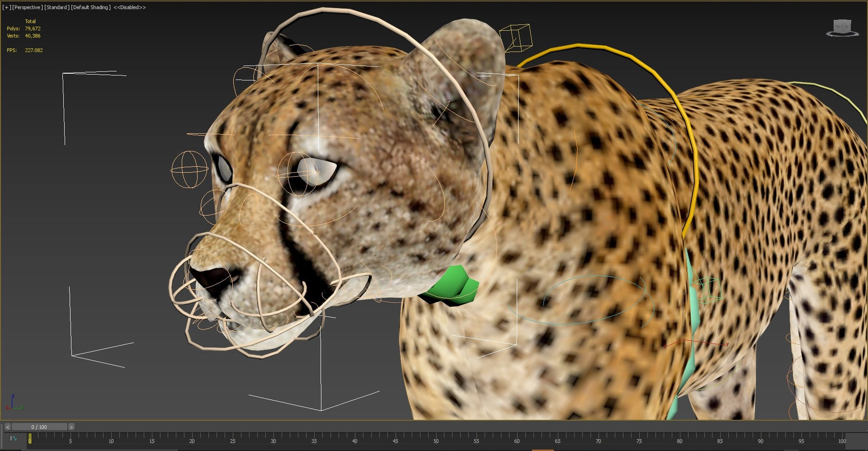Click the ViewCube to reorient the view
The image size is (868, 451).
[x=842, y=26]
